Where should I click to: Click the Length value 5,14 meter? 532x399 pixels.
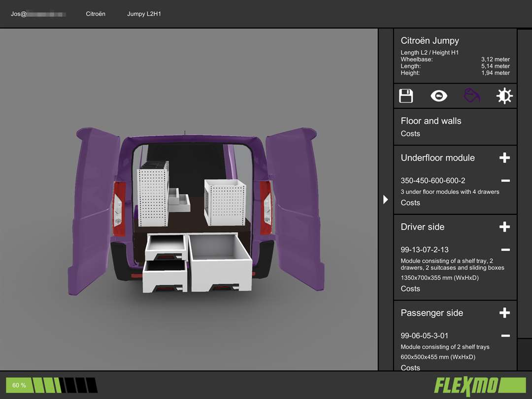(496, 66)
